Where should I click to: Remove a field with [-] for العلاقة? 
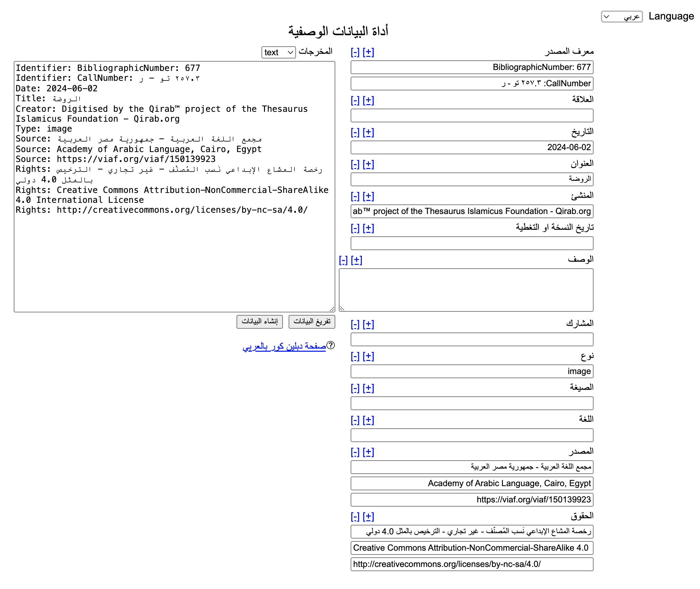(x=355, y=101)
